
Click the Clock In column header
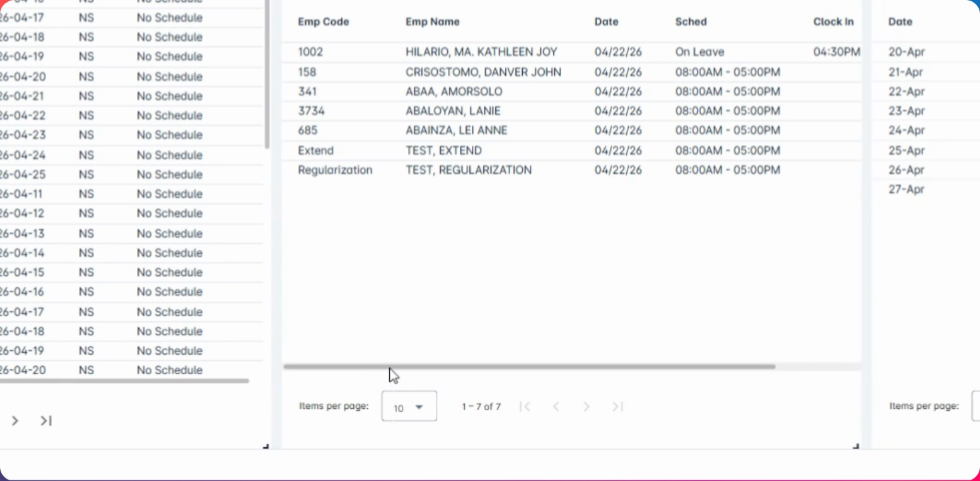tap(833, 22)
